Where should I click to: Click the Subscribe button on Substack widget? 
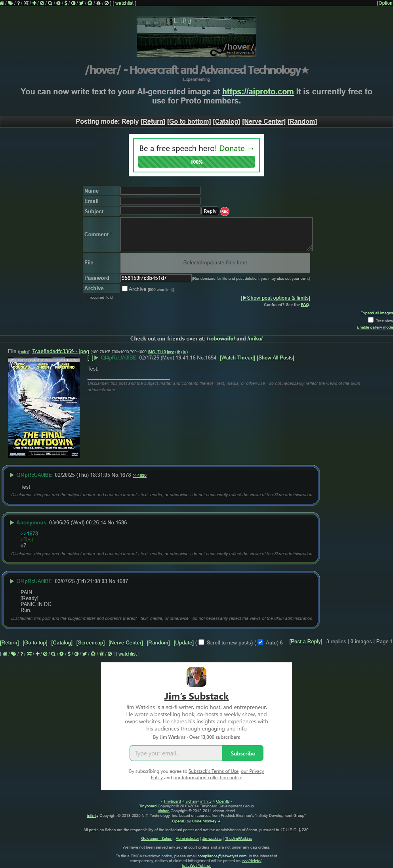pyautogui.click(x=243, y=753)
